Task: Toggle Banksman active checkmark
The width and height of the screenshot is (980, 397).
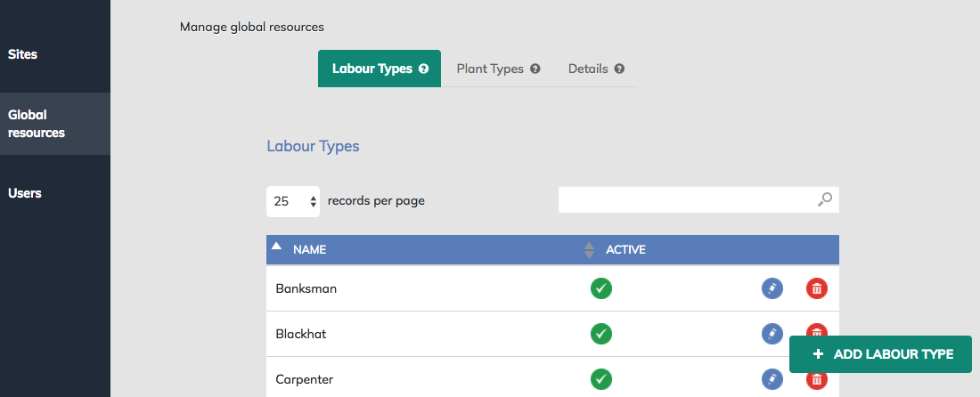Action: tap(601, 288)
